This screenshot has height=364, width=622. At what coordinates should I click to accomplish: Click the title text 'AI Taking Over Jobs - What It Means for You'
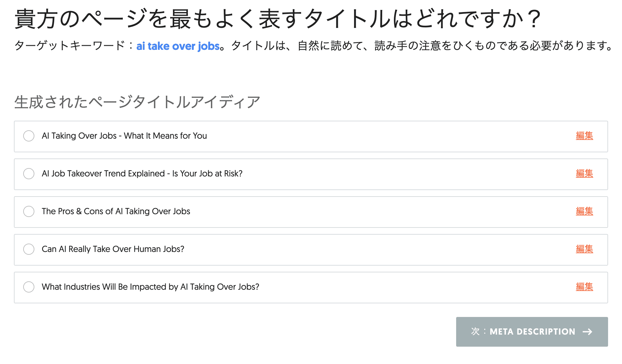click(125, 136)
